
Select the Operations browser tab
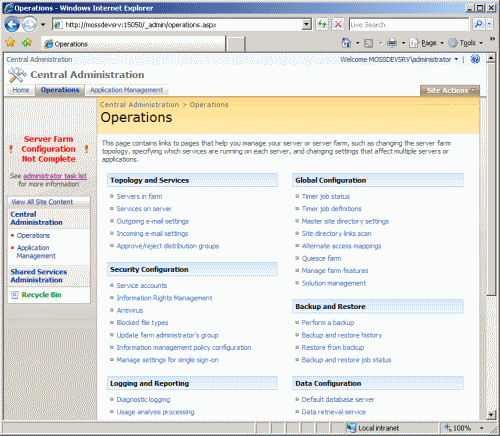tap(133, 44)
